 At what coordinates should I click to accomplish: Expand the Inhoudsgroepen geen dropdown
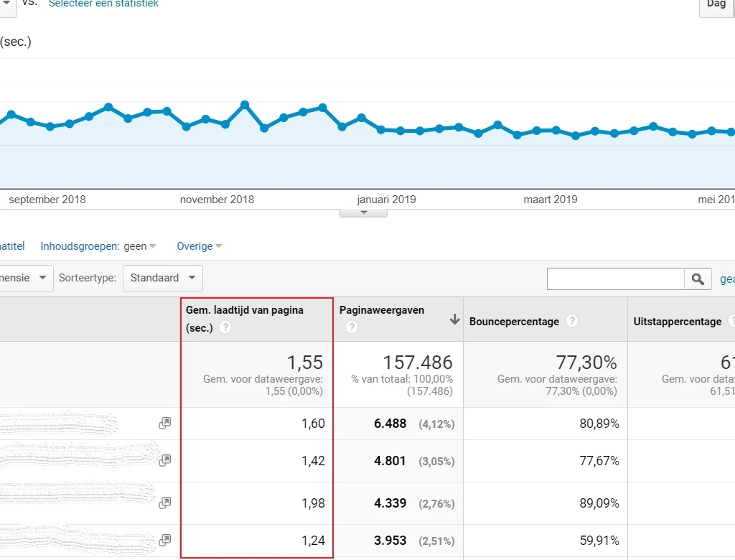click(x=139, y=246)
